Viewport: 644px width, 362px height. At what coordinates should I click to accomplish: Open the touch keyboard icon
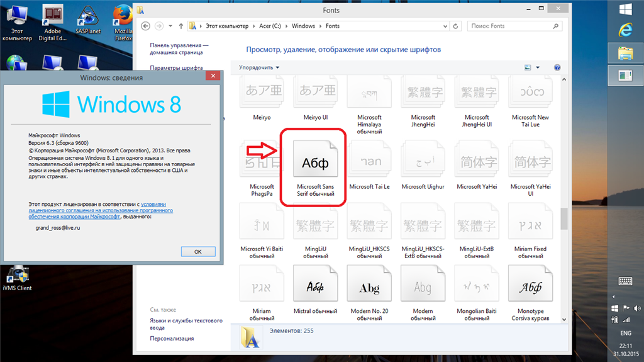point(626,281)
